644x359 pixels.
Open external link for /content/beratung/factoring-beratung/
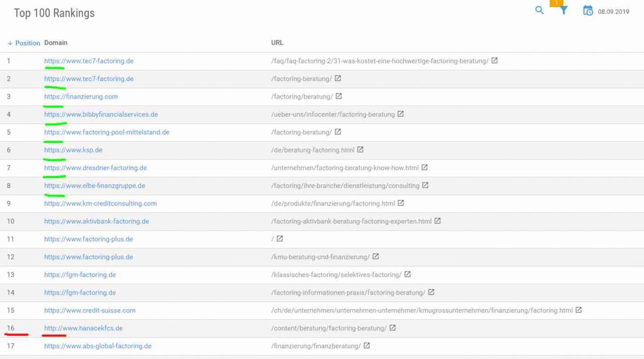coord(392,328)
